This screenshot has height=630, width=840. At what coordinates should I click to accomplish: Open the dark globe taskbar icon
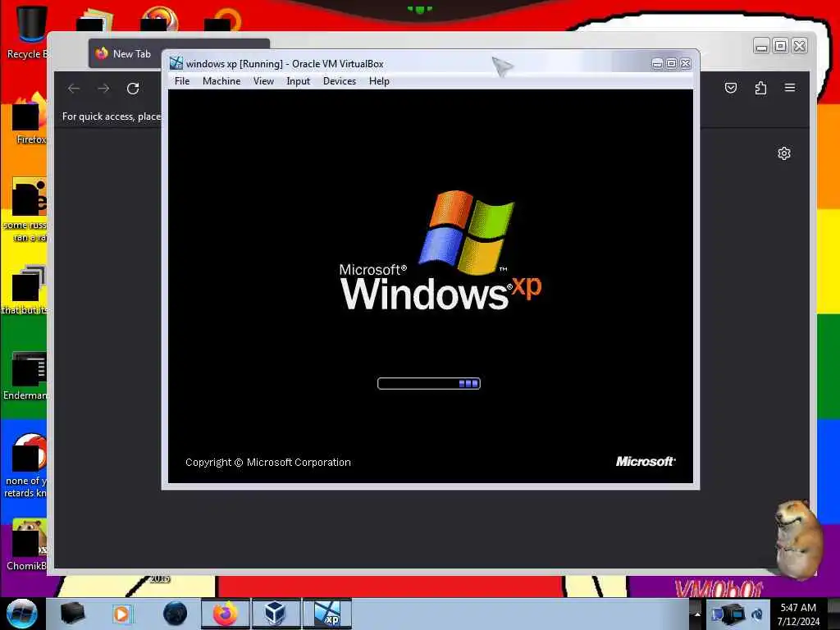click(x=175, y=614)
